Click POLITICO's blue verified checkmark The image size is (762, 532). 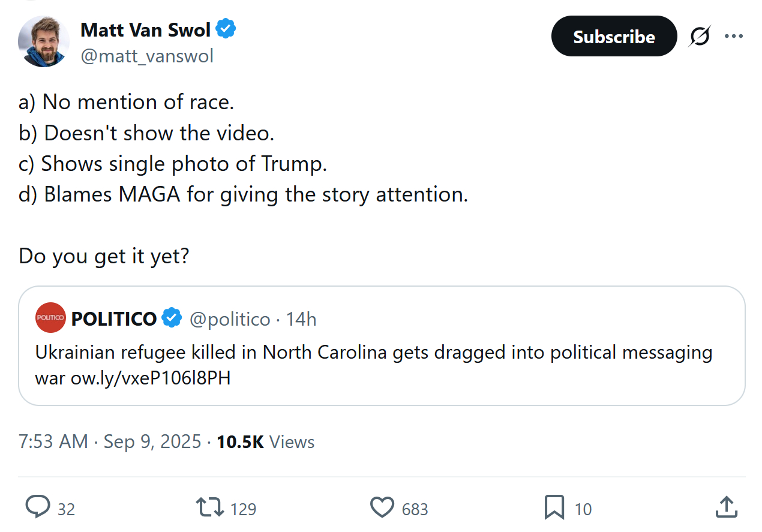point(172,318)
